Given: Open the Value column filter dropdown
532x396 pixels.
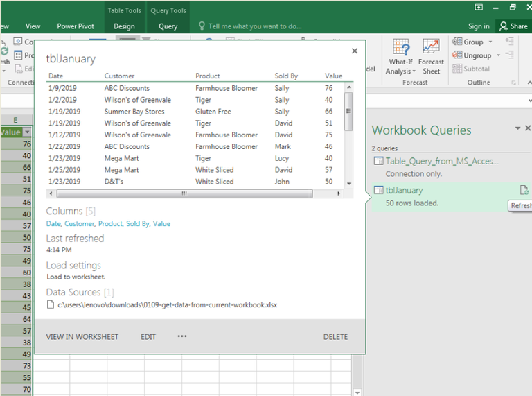Looking at the screenshot, I should (27, 132).
